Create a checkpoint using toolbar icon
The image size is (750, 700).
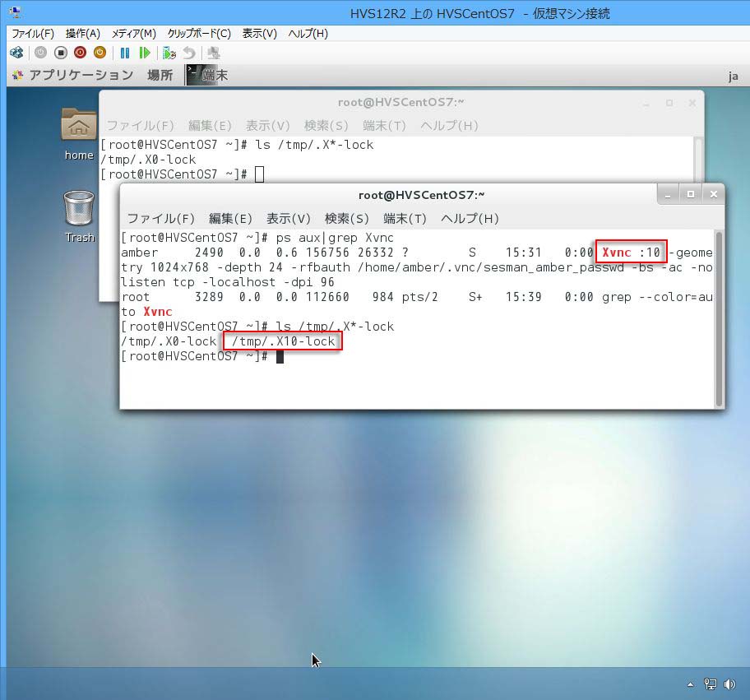coord(169,53)
